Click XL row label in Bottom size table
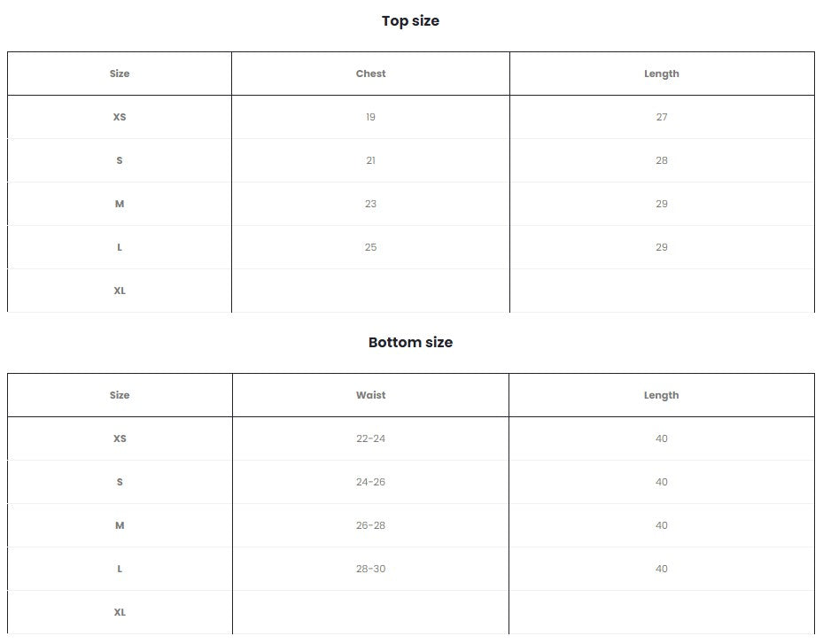 [120, 612]
